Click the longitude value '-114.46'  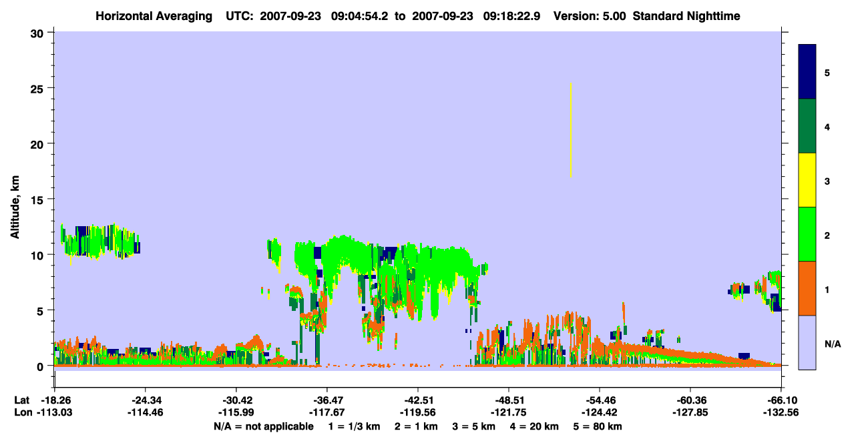tap(146, 412)
